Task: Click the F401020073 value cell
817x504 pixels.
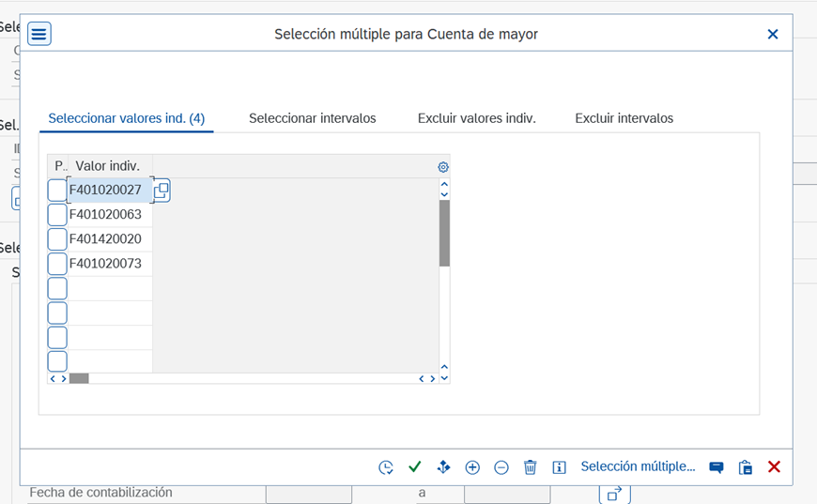Action: click(x=109, y=264)
